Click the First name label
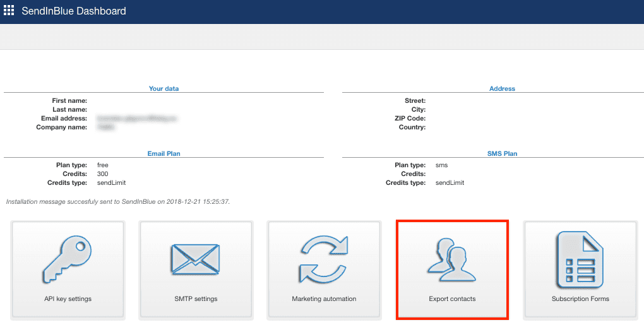 click(69, 100)
